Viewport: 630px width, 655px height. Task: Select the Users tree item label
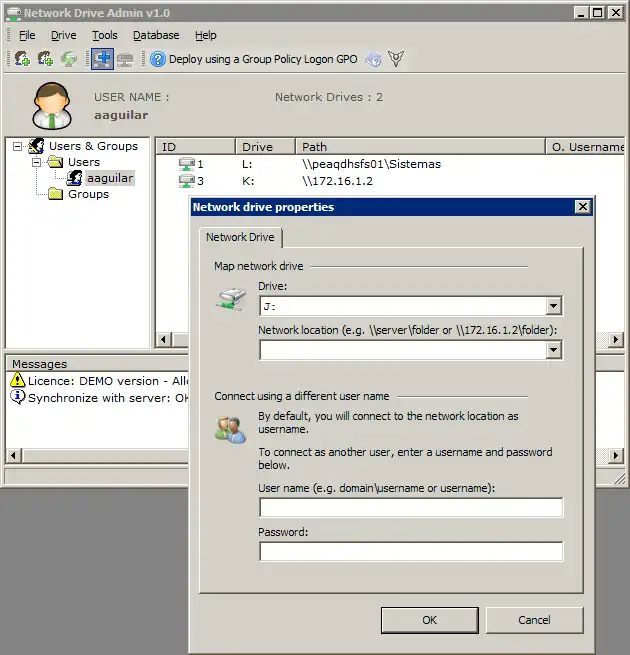pyautogui.click(x=84, y=162)
